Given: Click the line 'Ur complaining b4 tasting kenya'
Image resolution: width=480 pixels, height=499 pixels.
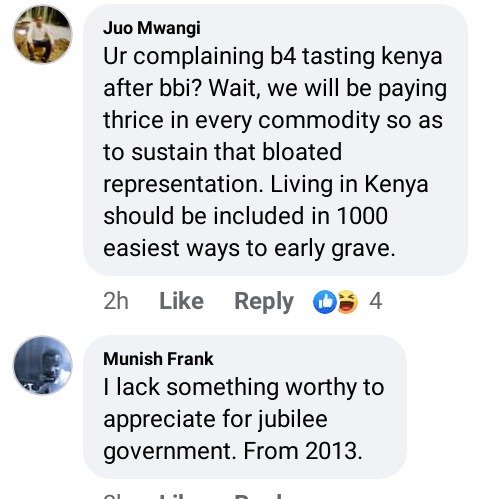Looking at the screenshot, I should 273,56.
